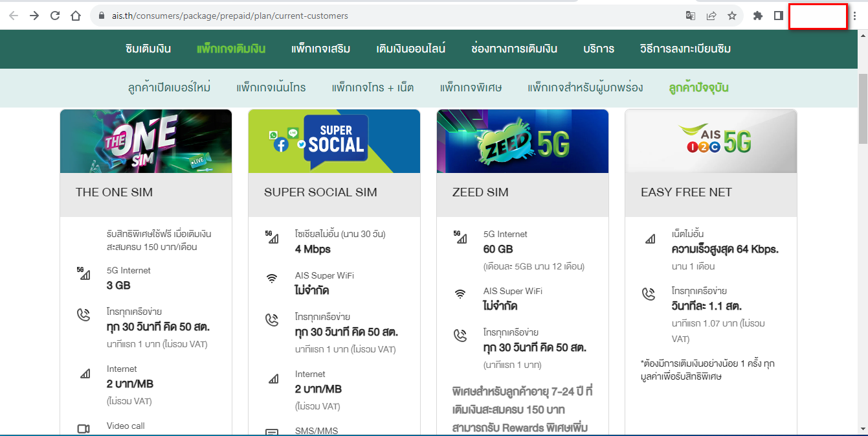Viewport: 868px width, 436px height.
Task: Click the phone call icon in EASY FREE NET
Action: pos(649,294)
